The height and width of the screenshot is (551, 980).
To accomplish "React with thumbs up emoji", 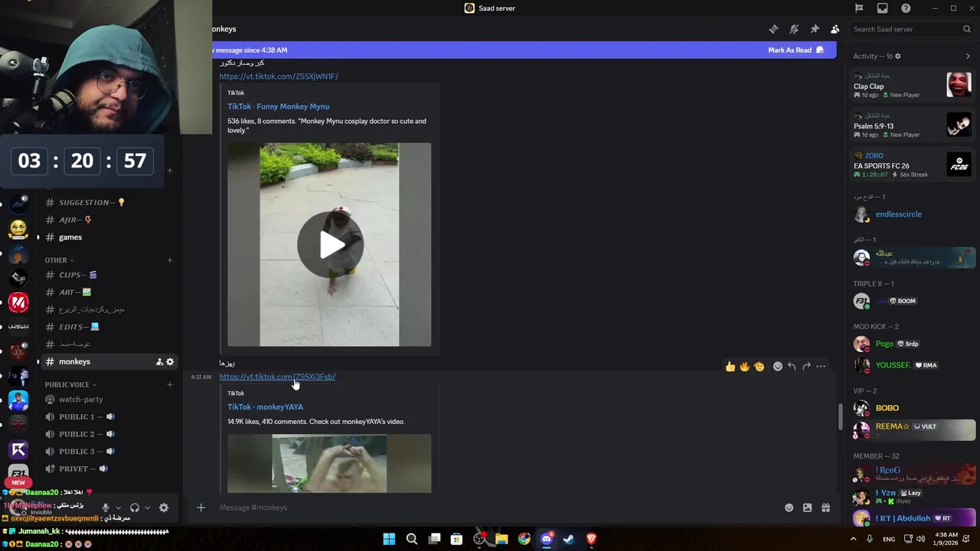I will (x=730, y=367).
